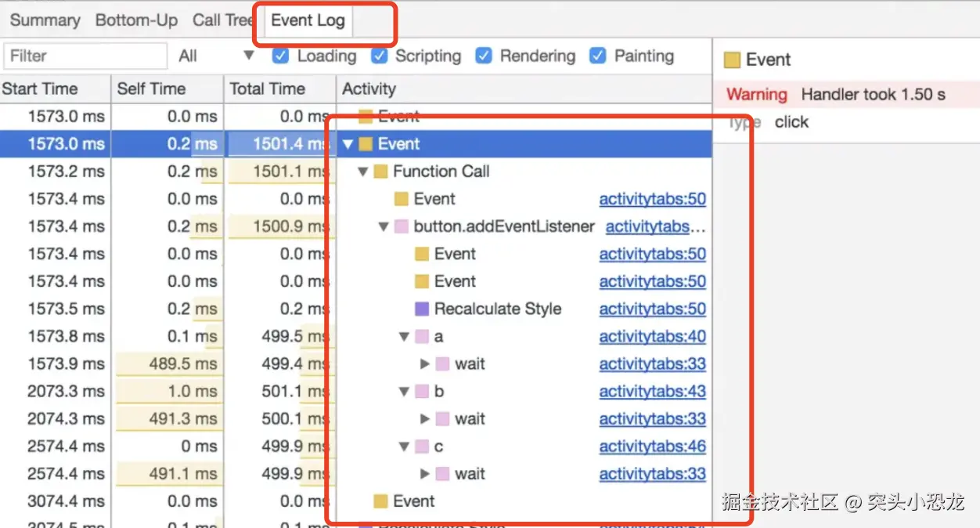This screenshot has height=528, width=980.
Task: Click pink icon of function c
Action: (x=421, y=447)
